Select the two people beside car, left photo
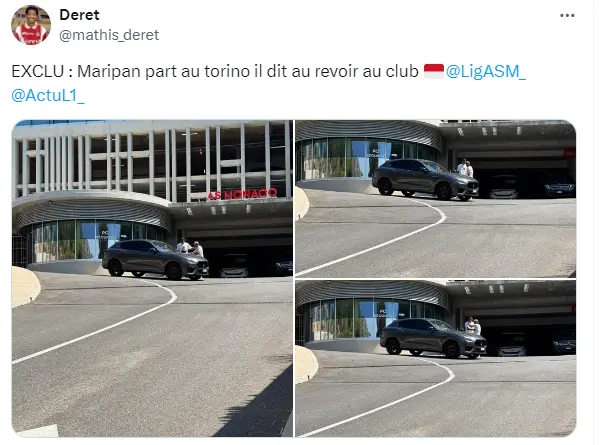Image resolution: width=600 pixels, height=445 pixels. point(190,248)
